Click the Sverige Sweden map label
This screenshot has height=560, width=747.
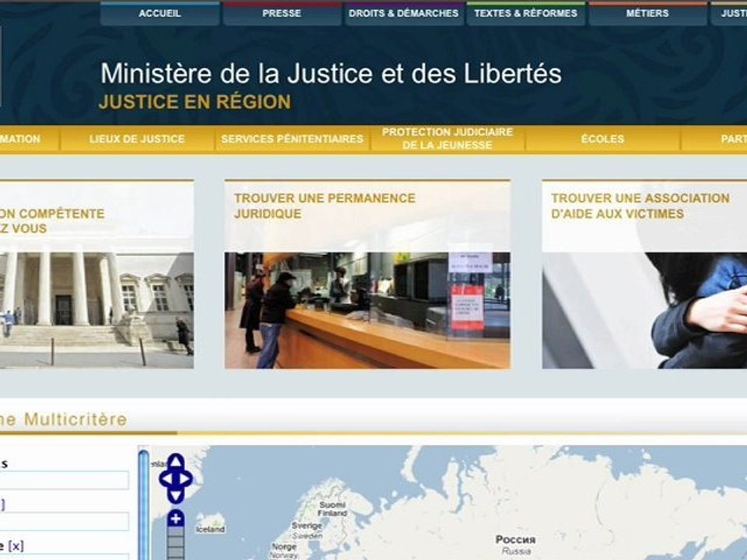tap(307, 530)
